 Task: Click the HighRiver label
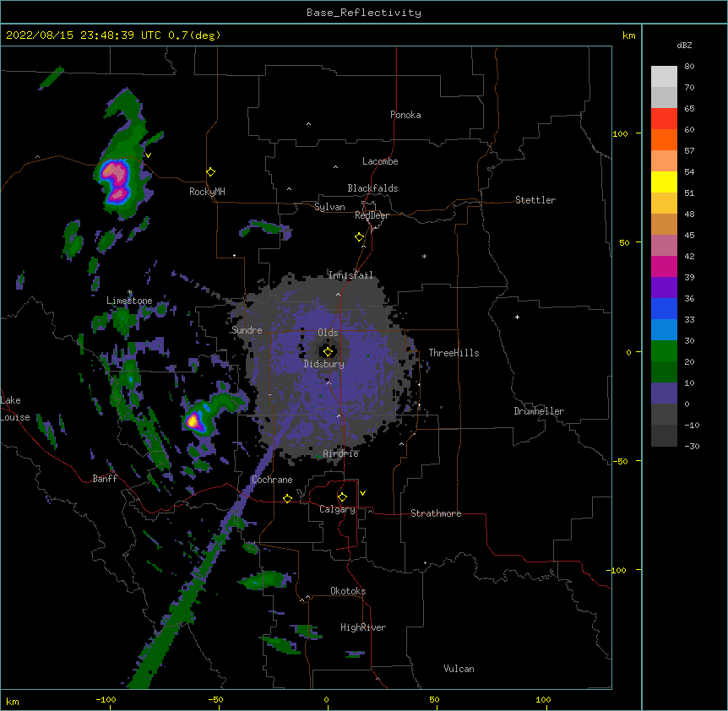363,627
